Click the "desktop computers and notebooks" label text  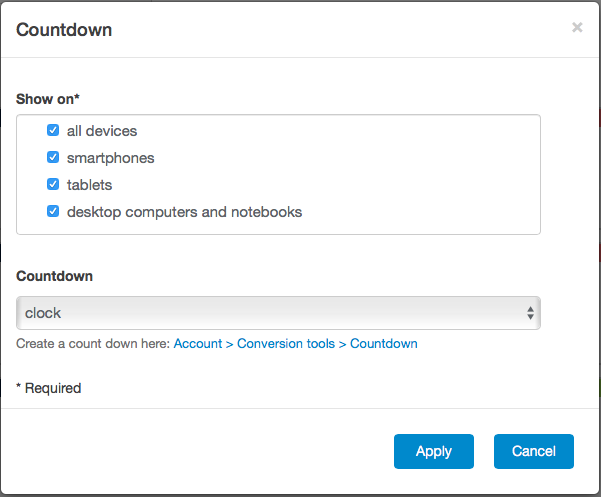pyautogui.click(x=184, y=212)
